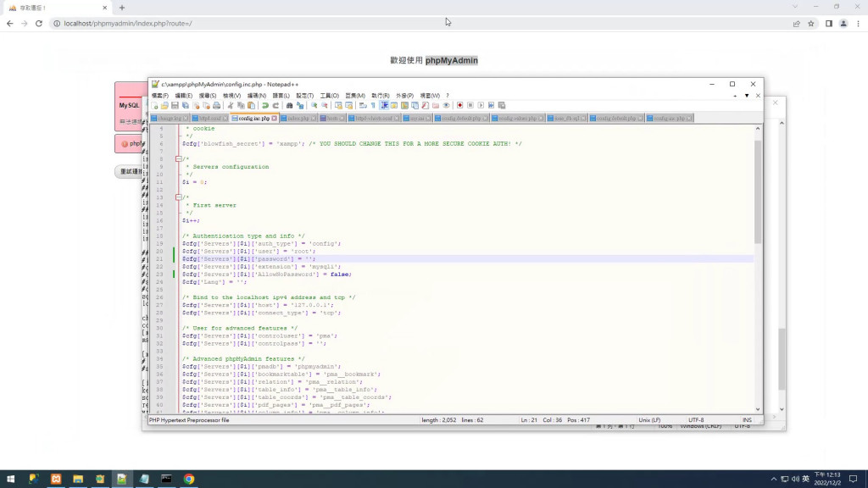Open the 搜尋(S) menu in Notepad++

[x=208, y=96]
